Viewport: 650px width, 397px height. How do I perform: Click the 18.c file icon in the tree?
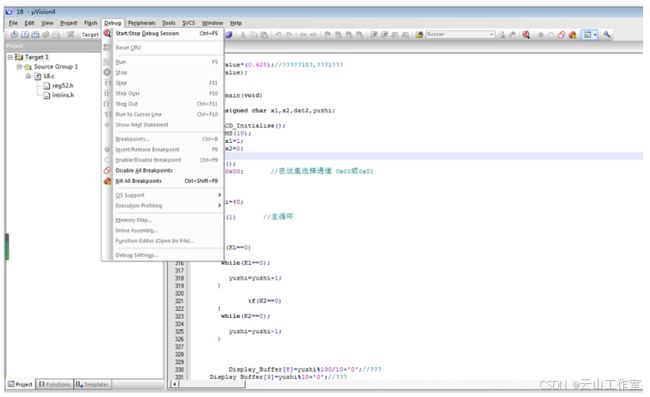coord(38,76)
